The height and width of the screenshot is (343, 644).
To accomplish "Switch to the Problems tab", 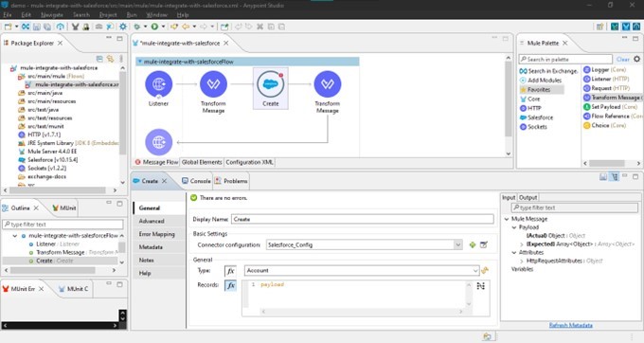I will click(x=231, y=181).
